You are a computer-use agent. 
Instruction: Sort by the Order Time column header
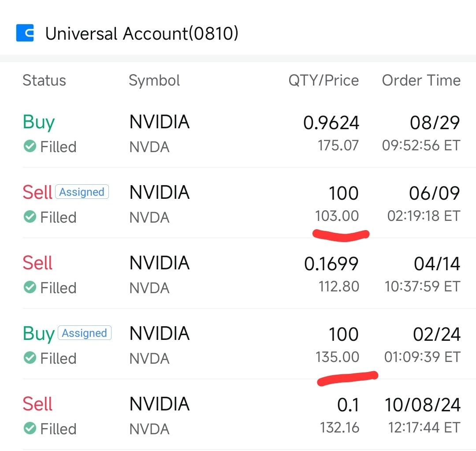pos(421,81)
